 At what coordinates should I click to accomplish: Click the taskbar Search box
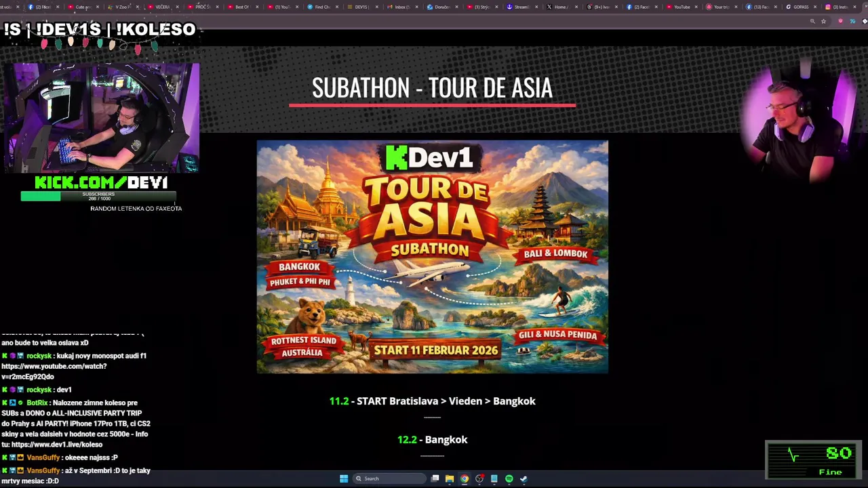click(389, 479)
